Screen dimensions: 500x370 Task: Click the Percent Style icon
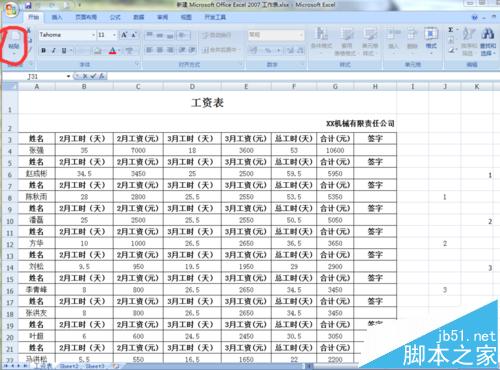coord(268,50)
